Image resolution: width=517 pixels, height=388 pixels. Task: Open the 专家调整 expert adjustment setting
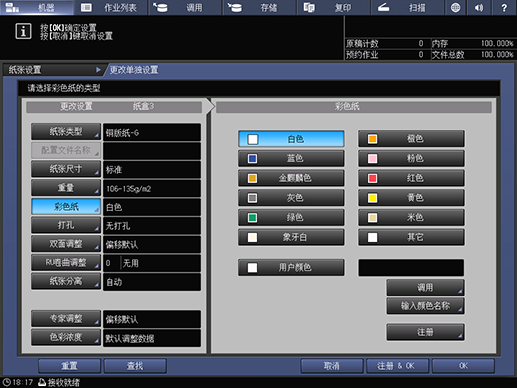(x=66, y=319)
